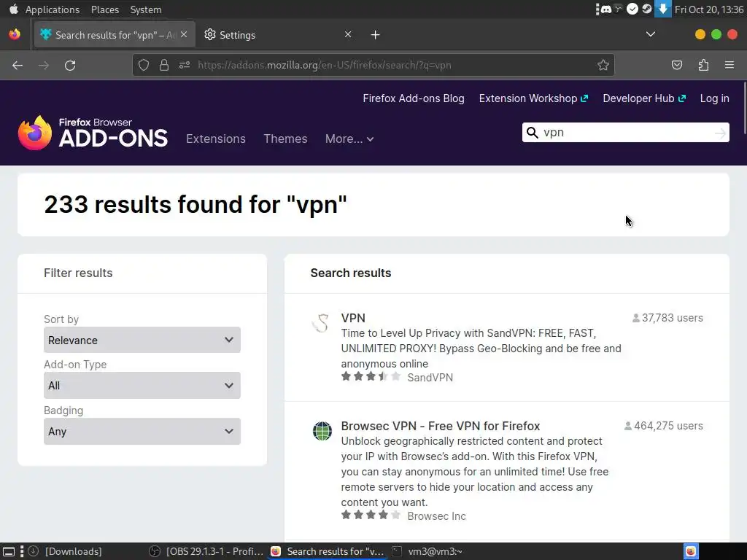Select the Search results for vpn tab

point(115,35)
